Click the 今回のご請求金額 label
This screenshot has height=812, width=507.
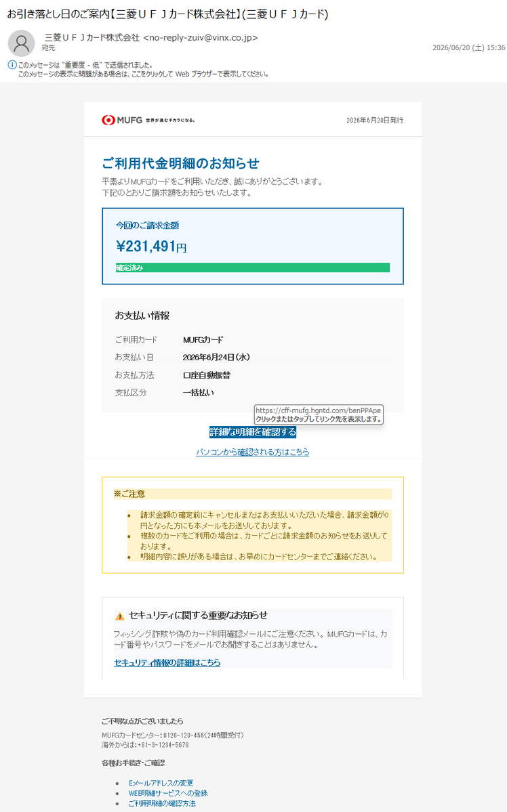point(147,226)
